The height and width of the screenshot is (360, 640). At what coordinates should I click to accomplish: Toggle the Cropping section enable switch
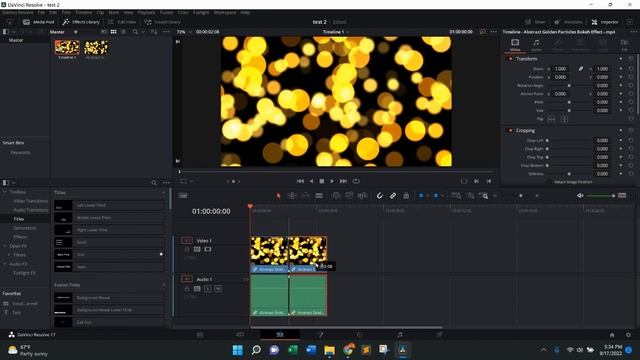click(510, 131)
